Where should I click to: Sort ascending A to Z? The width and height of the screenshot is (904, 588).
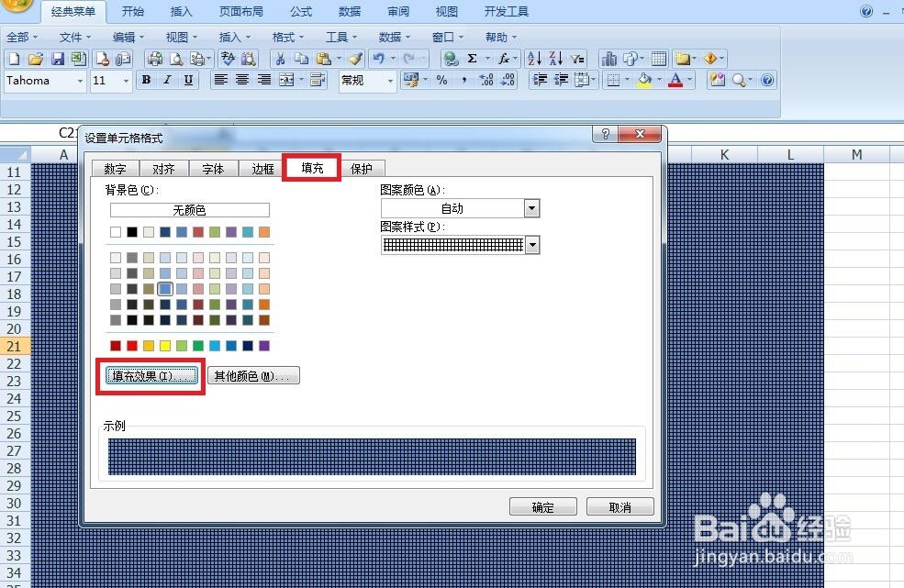[x=534, y=58]
